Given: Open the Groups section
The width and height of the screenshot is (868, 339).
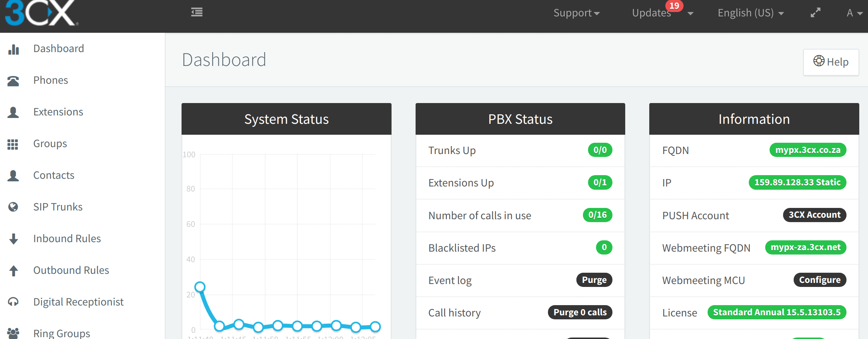Looking at the screenshot, I should (50, 143).
